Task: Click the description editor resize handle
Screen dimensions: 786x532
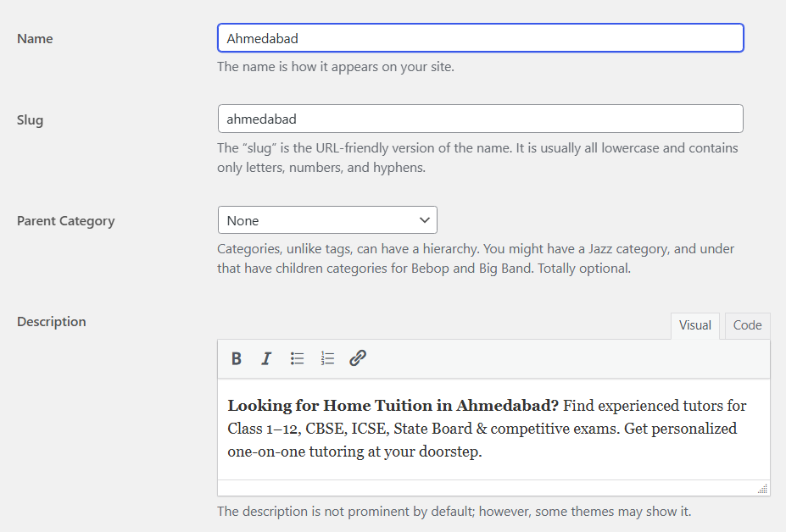Action: (x=762, y=488)
